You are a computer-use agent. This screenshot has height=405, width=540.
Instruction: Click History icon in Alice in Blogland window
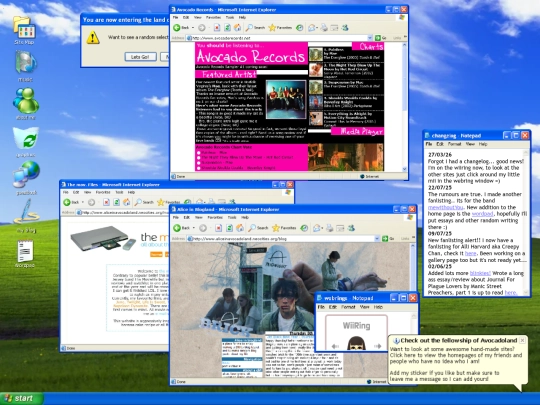(x=304, y=228)
